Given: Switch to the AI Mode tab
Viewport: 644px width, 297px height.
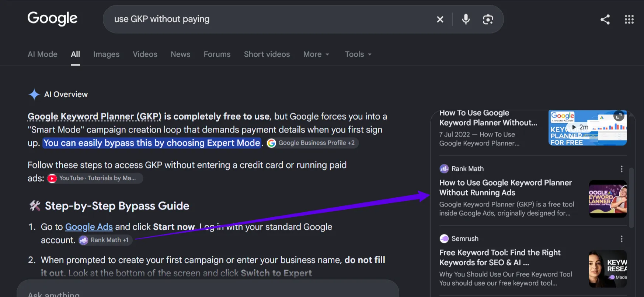Looking at the screenshot, I should coord(42,54).
